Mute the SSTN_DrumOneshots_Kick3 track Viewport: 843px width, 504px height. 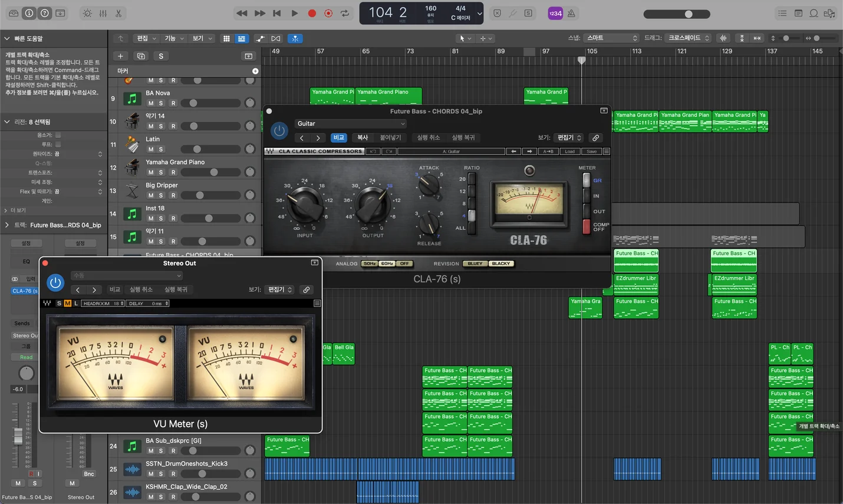151,474
